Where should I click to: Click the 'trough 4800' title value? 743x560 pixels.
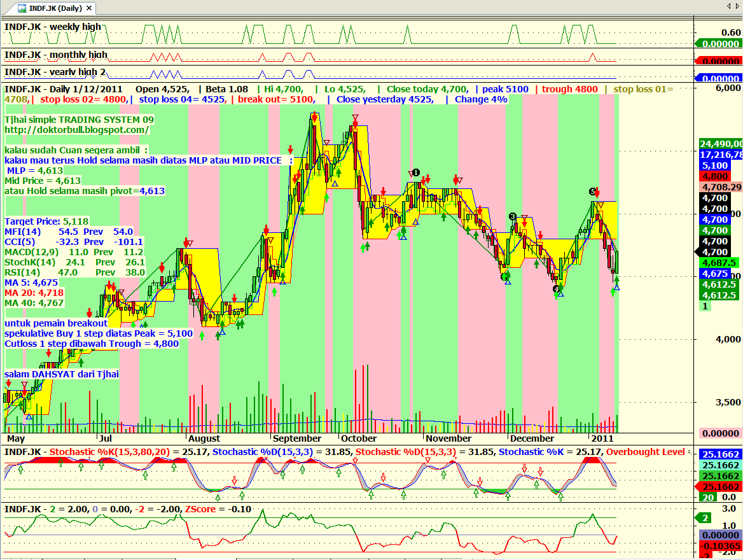[569, 89]
